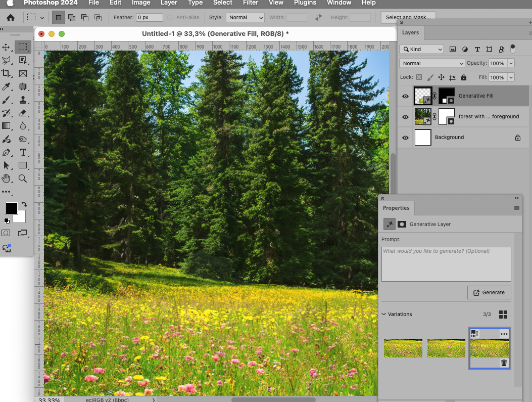Select the Crop tool
Image resolution: width=532 pixels, height=402 pixels.
[7, 73]
